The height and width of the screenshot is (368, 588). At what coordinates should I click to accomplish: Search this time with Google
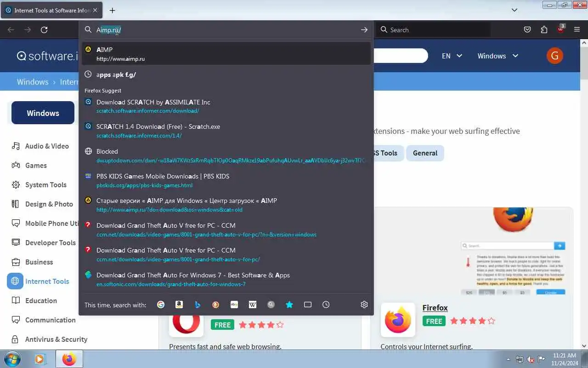[161, 305]
